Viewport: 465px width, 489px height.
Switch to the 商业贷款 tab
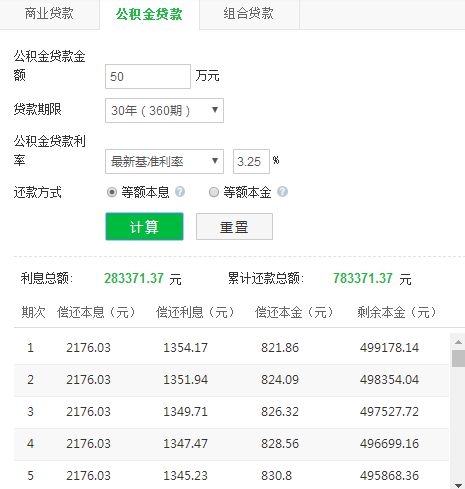click(49, 14)
